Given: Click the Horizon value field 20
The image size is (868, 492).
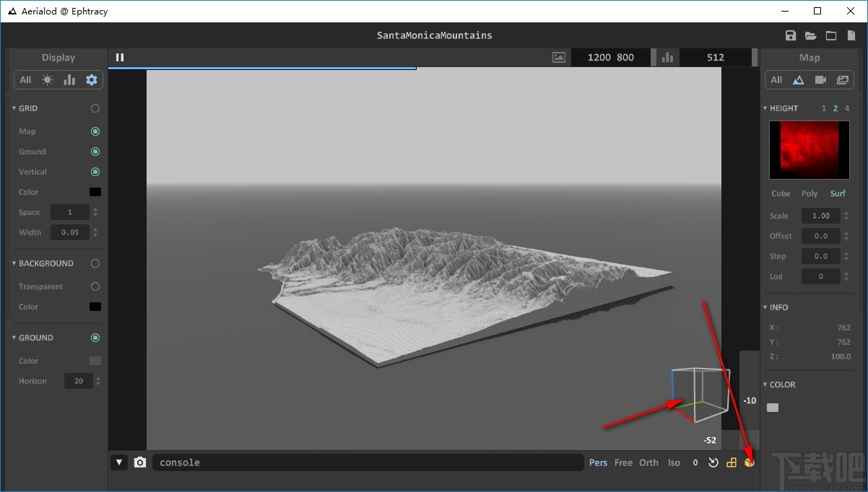Looking at the screenshot, I should click(x=78, y=381).
